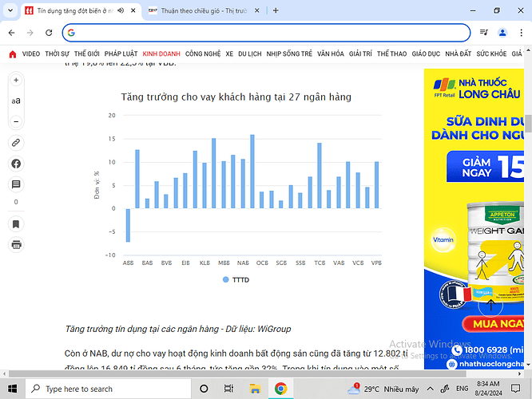The height and width of the screenshot is (399, 532).
Task: Click the Google address bar field
Action: point(266,33)
